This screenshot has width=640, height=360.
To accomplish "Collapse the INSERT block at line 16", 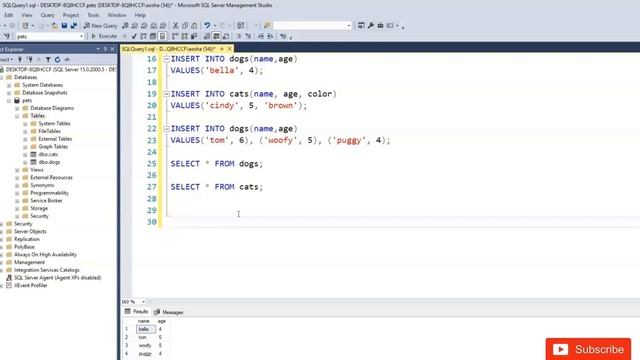I will point(167,59).
